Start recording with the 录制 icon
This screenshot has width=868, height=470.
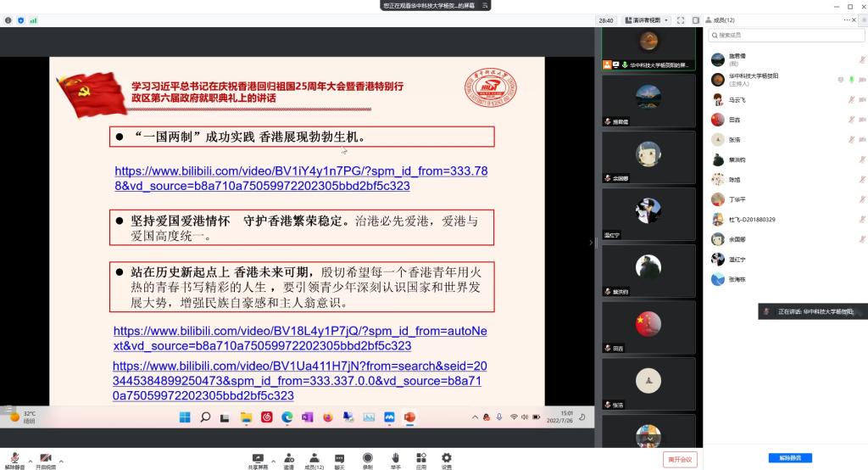pos(367,459)
